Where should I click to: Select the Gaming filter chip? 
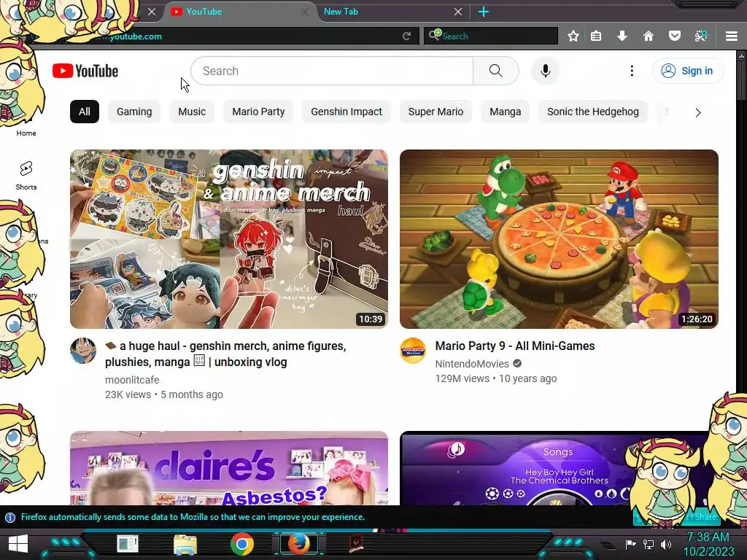click(x=134, y=112)
